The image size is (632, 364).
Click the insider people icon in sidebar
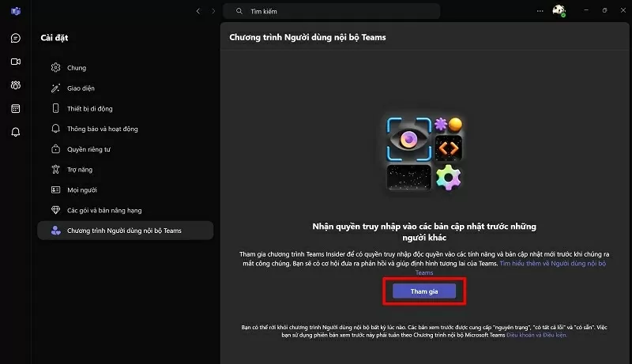[55, 231]
